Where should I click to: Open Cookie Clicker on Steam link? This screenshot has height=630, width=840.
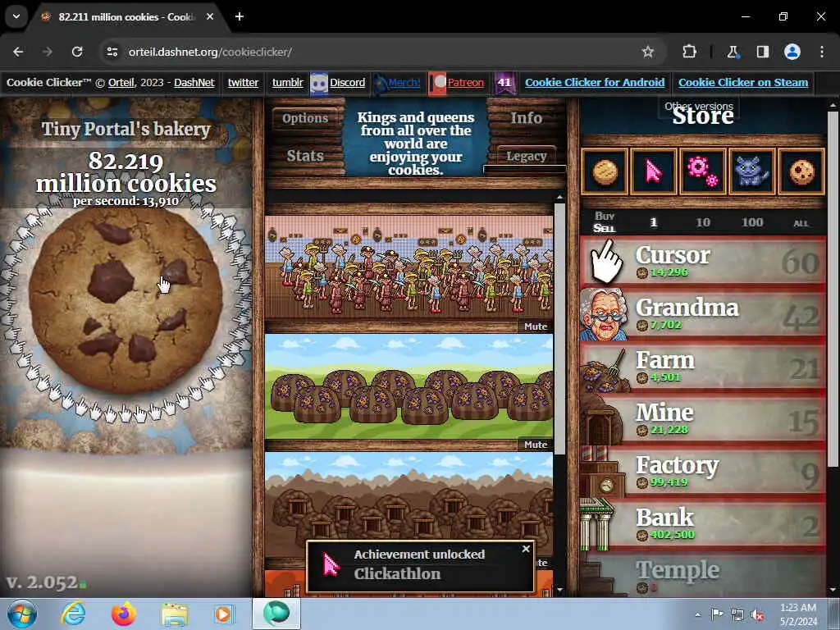[743, 83]
